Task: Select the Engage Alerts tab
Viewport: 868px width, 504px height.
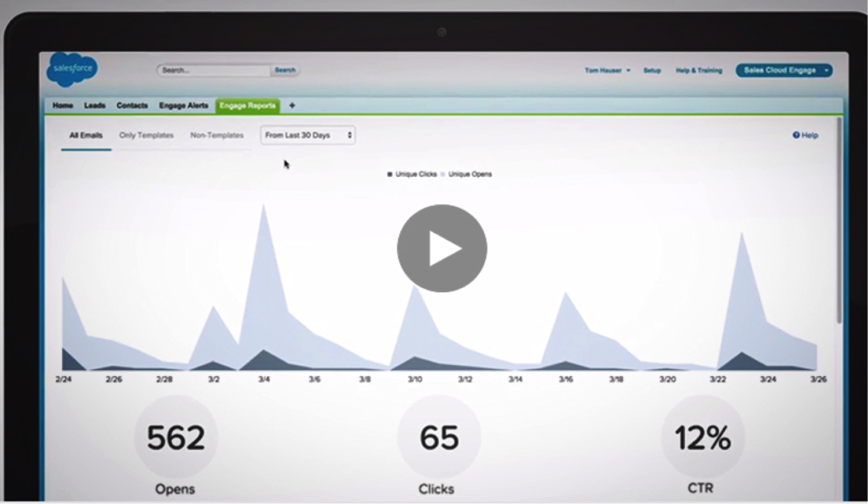Action: pyautogui.click(x=183, y=106)
